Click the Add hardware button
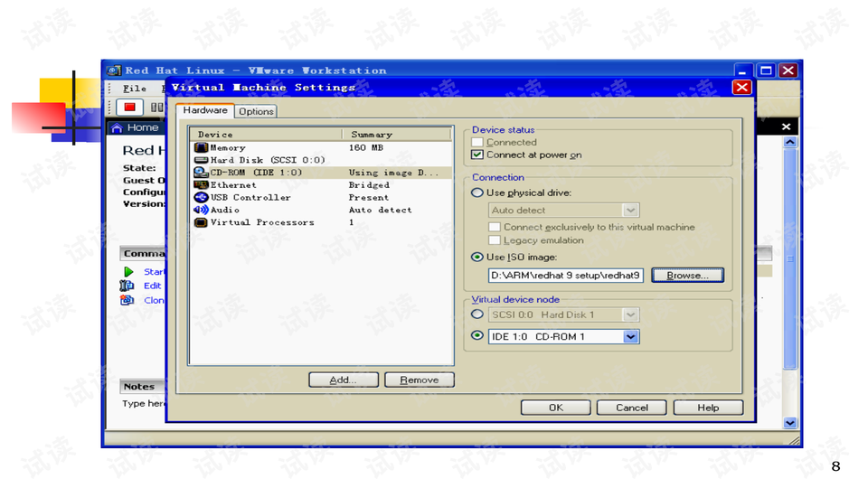 (x=344, y=380)
